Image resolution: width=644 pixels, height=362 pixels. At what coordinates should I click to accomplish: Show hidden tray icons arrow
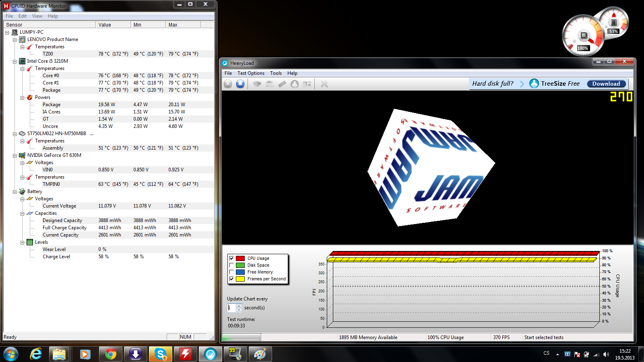click(557, 354)
